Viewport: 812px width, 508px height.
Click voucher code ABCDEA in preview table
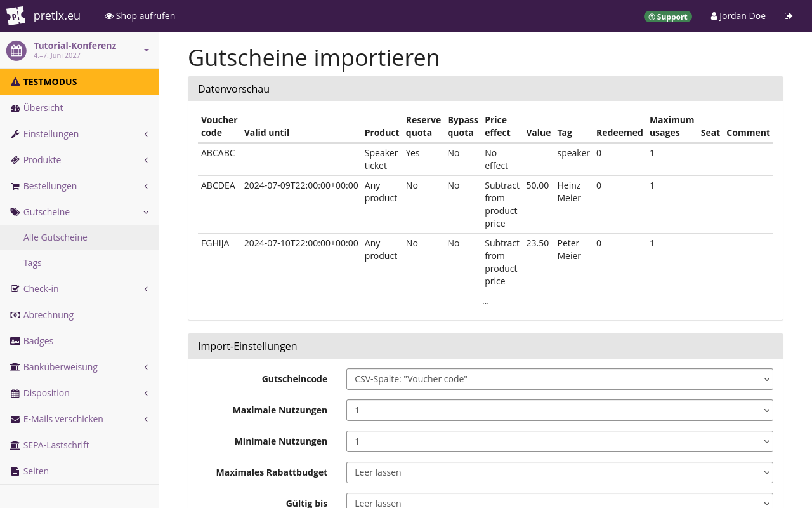(x=218, y=185)
